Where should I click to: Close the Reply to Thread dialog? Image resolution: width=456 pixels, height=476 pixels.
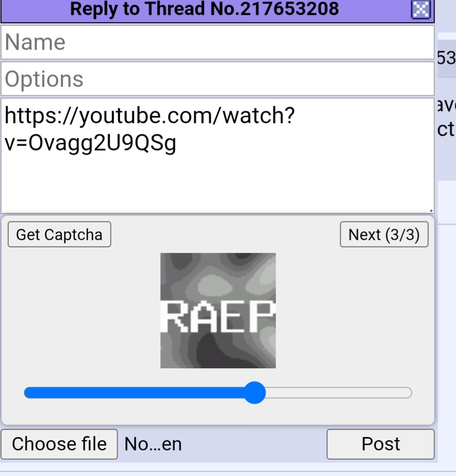(421, 9)
